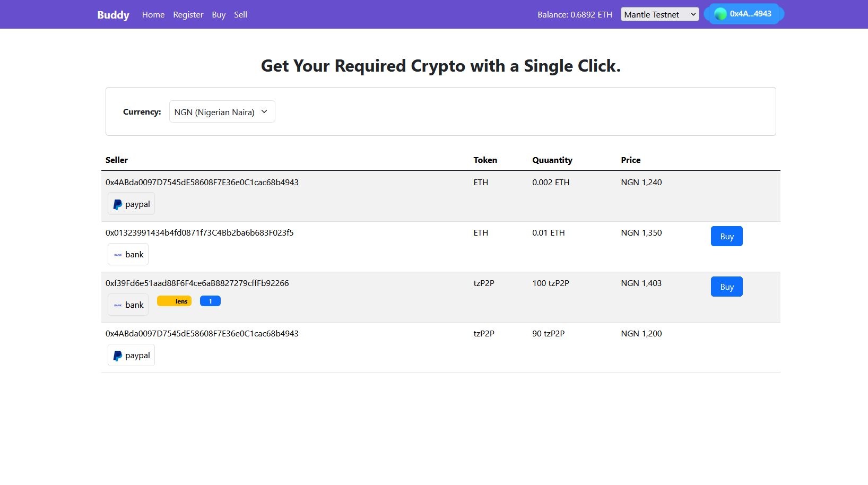
Task: Click seller address in the 0.002 ETH row
Action: 202,183
